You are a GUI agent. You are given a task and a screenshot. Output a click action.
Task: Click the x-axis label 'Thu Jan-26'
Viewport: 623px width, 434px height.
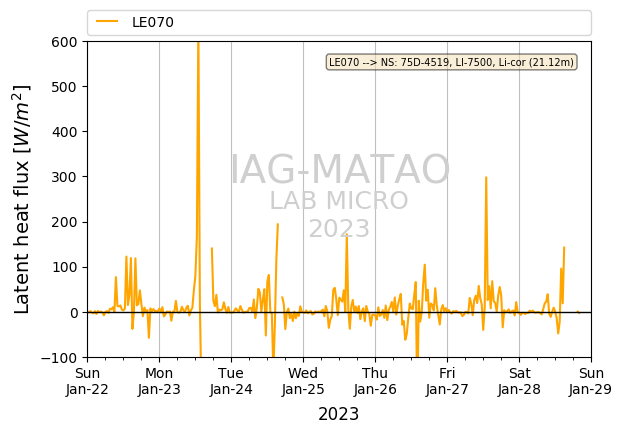[x=375, y=381]
